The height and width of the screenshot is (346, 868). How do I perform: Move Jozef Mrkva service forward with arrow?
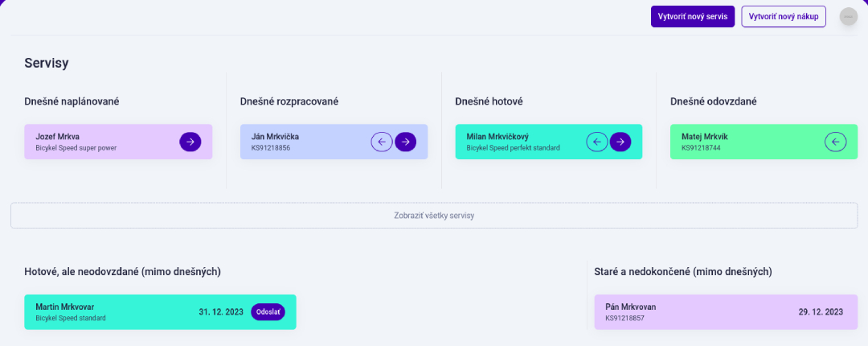pyautogui.click(x=190, y=142)
